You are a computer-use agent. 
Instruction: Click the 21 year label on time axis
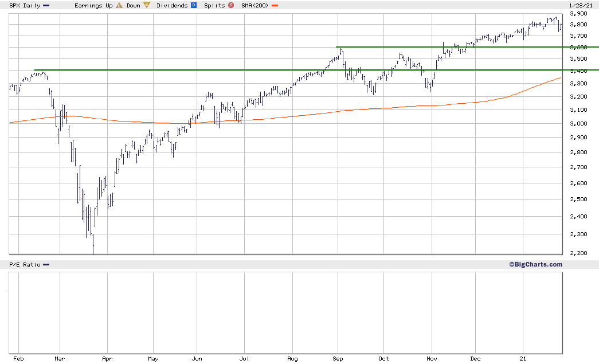coord(523,359)
